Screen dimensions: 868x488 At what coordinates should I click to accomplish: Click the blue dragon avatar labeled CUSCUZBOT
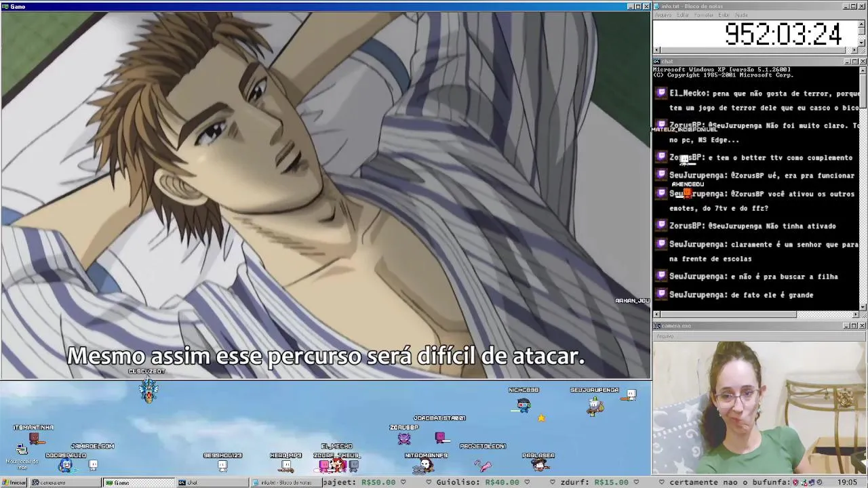point(149,390)
